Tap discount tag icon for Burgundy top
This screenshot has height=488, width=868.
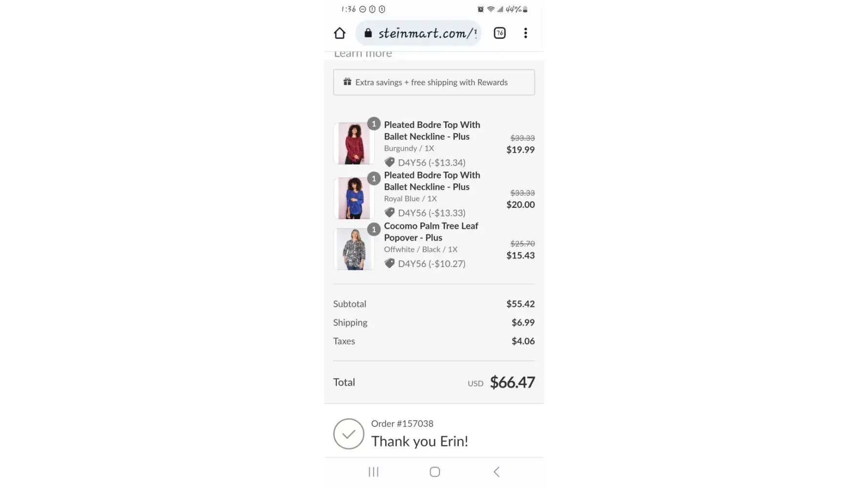coord(390,163)
